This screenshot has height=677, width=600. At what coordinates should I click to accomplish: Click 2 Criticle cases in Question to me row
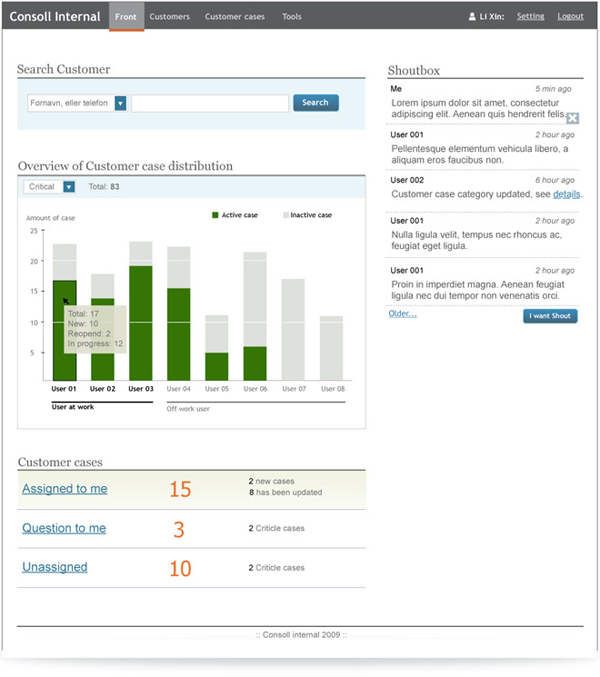point(276,528)
